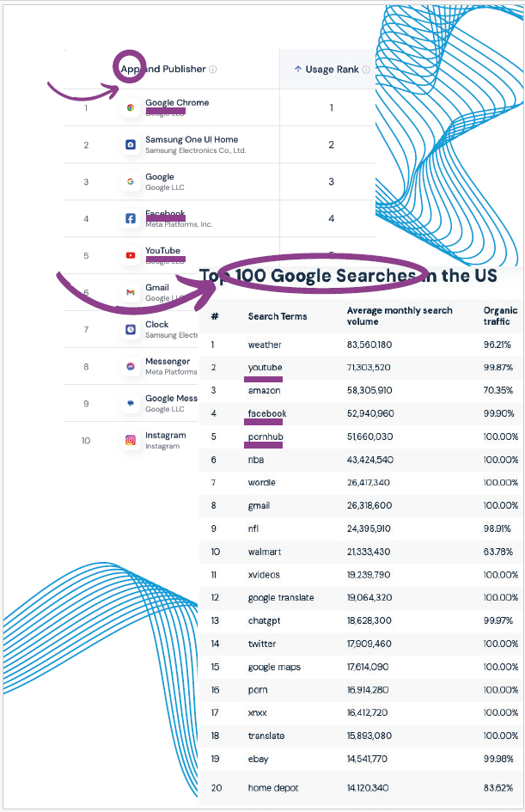Select Average monthly search volume header

pyautogui.click(x=400, y=315)
